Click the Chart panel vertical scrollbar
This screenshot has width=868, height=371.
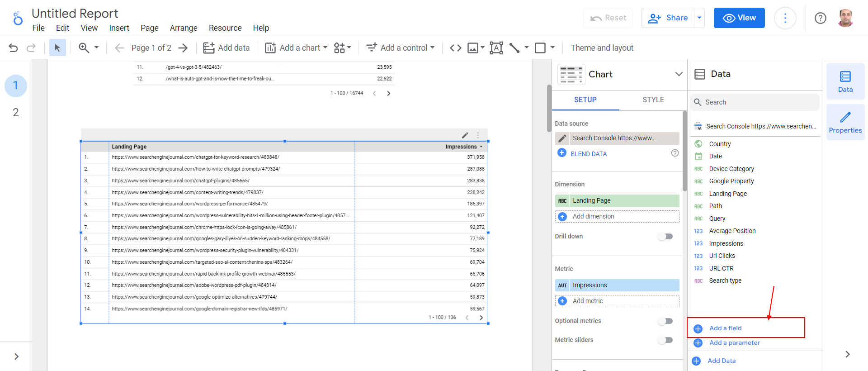[x=685, y=152]
